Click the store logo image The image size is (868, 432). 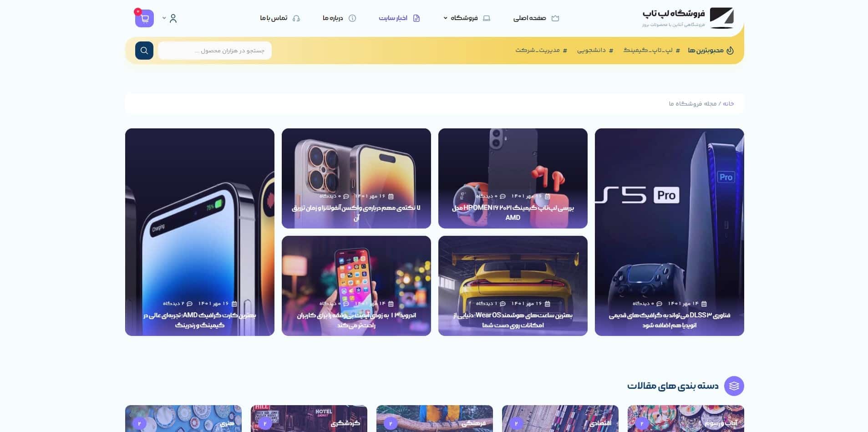[x=721, y=18]
